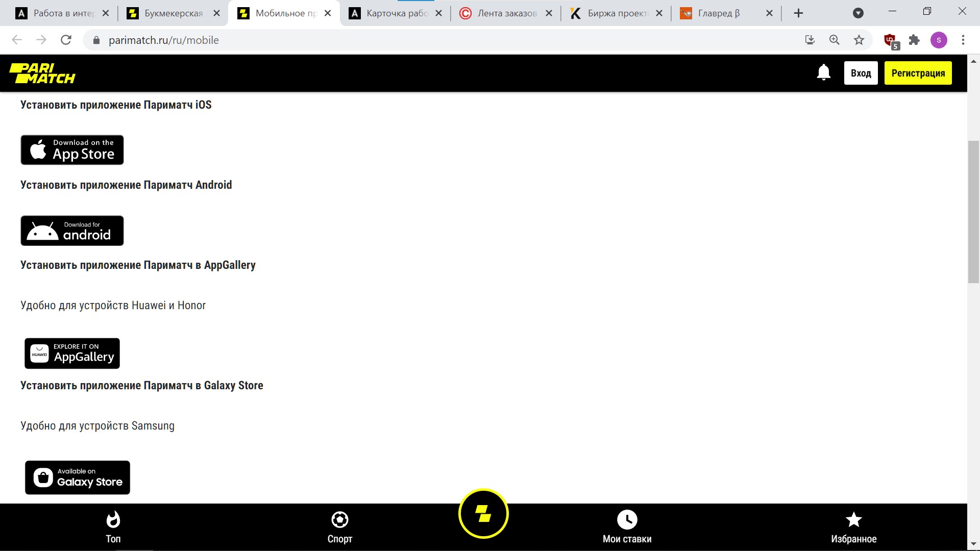The width and height of the screenshot is (980, 551).
Task: Switch to the Главред β tab
Action: (725, 13)
